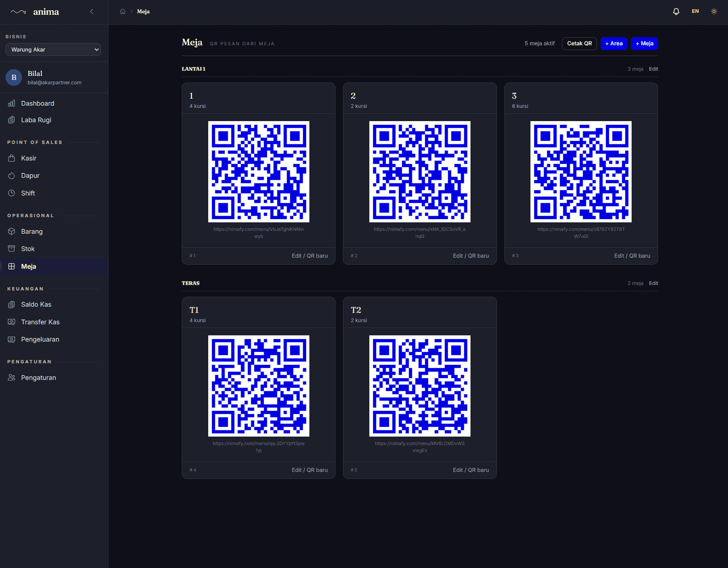Image resolution: width=728 pixels, height=568 pixels.
Task: Open Saldo Kas icon
Action: tap(11, 304)
